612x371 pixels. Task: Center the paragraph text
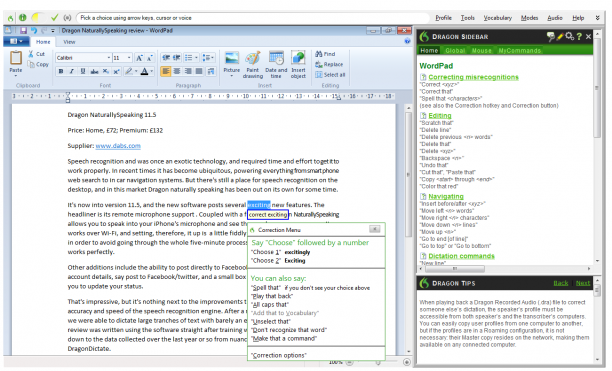(177, 71)
